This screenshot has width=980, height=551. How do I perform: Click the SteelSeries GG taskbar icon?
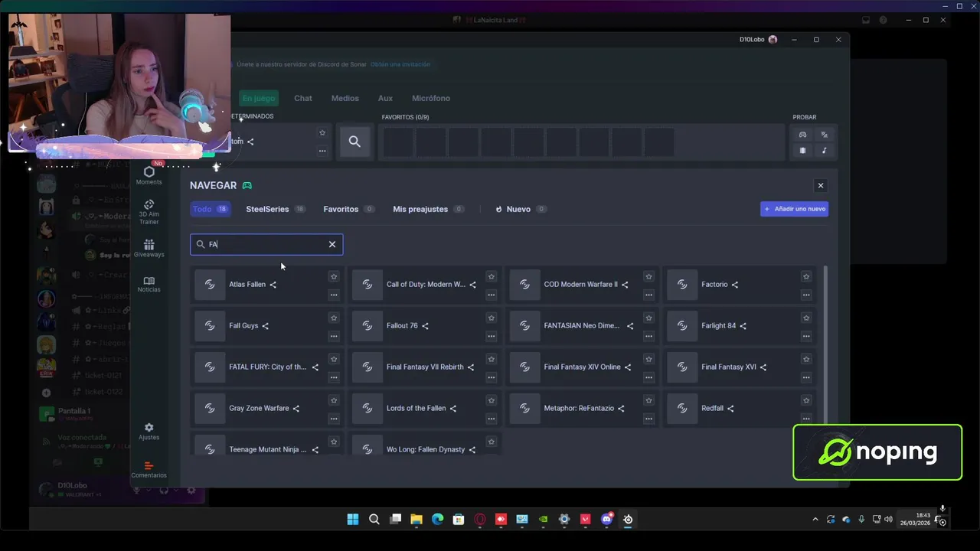(x=628, y=519)
